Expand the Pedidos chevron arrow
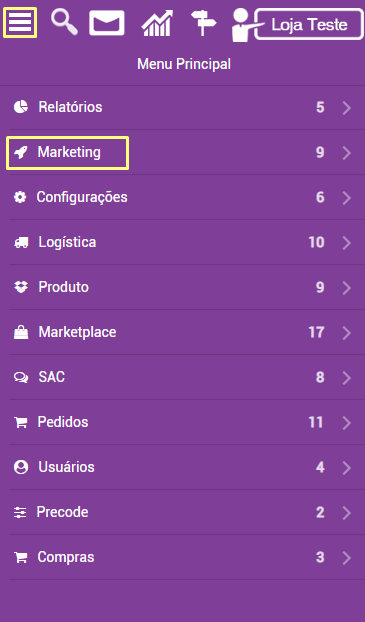This screenshot has width=365, height=622. 347,422
